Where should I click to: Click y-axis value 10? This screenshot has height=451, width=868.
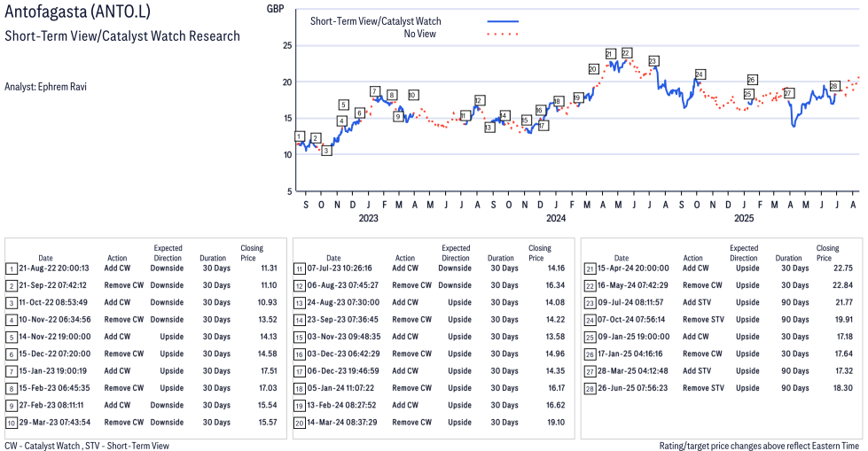click(287, 154)
